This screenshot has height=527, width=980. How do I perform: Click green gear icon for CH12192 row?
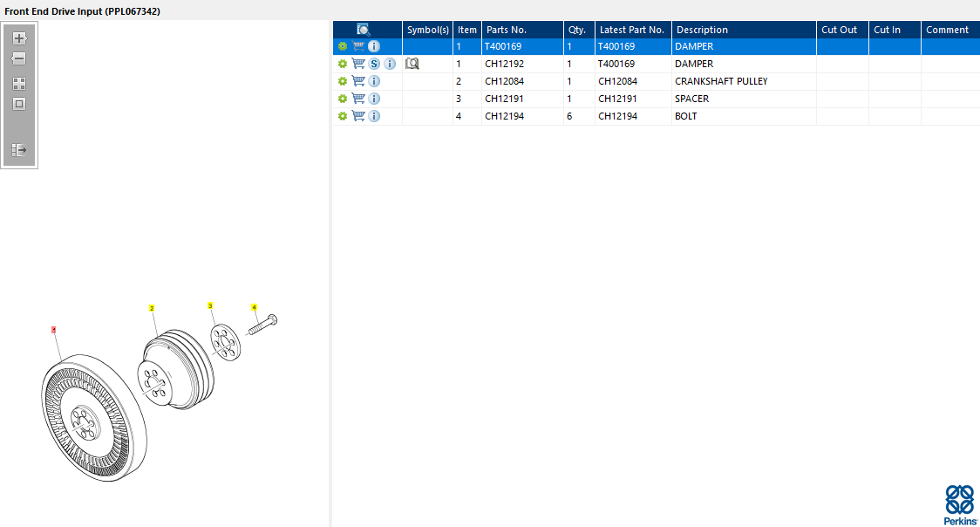click(343, 64)
